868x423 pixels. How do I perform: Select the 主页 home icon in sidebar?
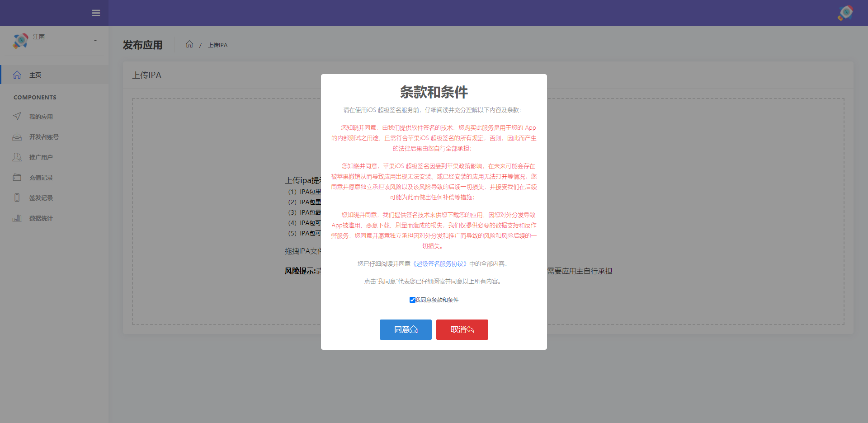(x=17, y=75)
